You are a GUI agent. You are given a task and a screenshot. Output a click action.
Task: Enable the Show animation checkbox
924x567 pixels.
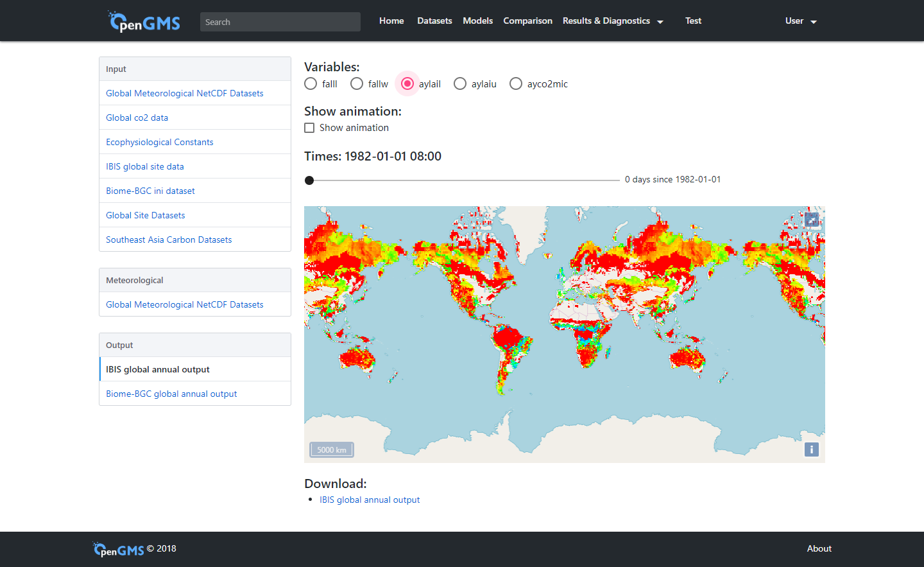click(309, 128)
